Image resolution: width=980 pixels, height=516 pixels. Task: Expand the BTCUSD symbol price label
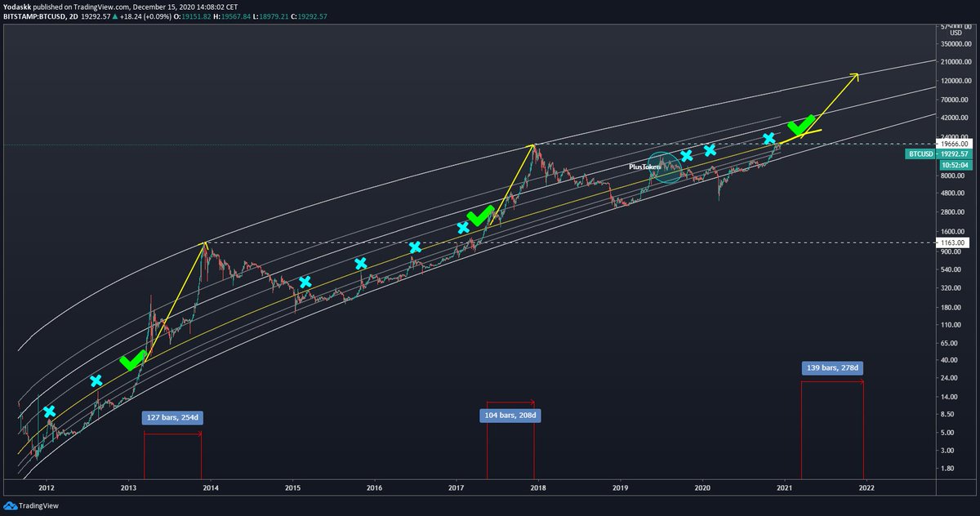[921, 153]
